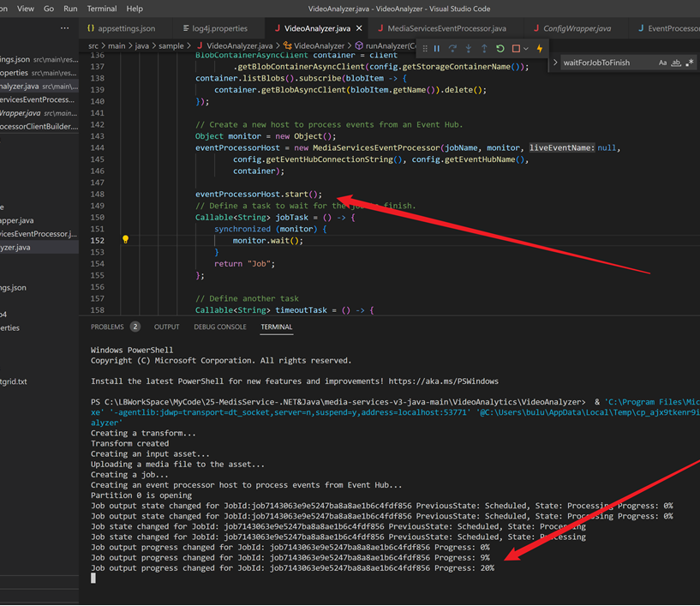Viewport: 700px width, 606px height.
Task: Click the Step Into debug icon
Action: tap(469, 49)
